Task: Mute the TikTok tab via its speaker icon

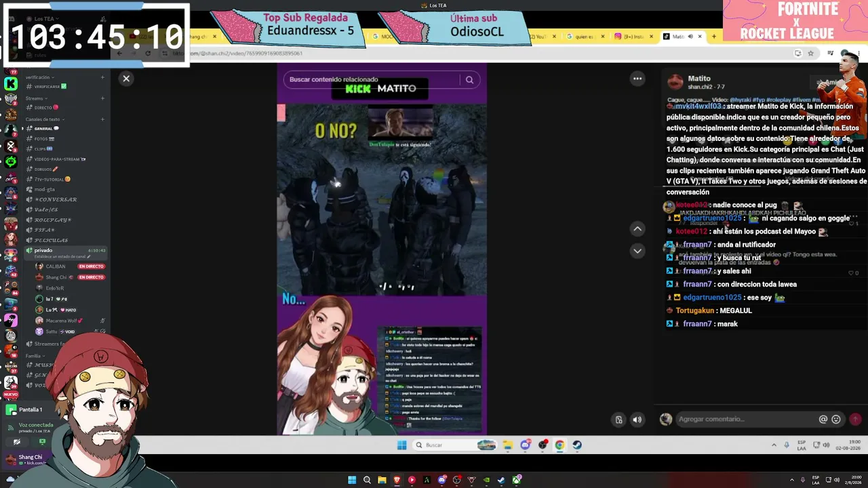Action: pos(690,37)
